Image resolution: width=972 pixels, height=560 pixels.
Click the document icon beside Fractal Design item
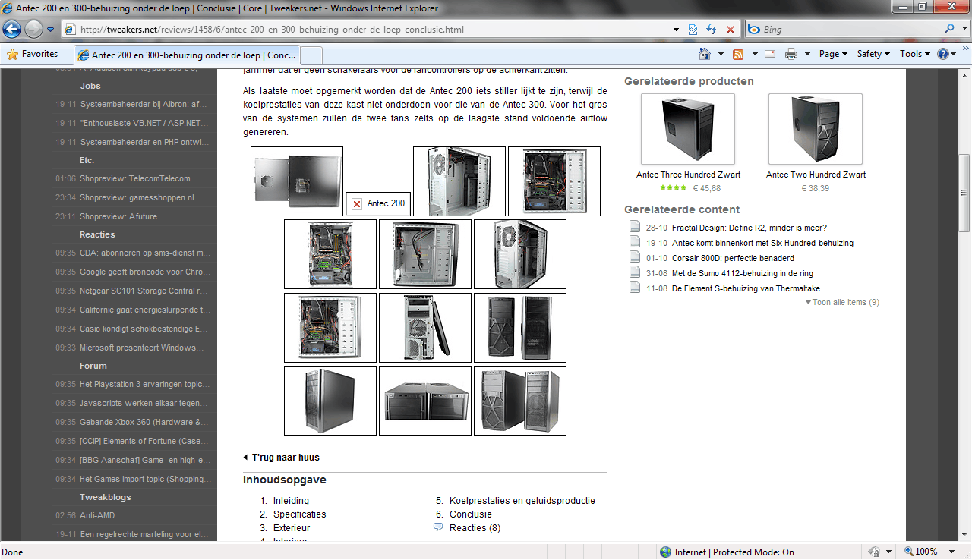(x=635, y=227)
